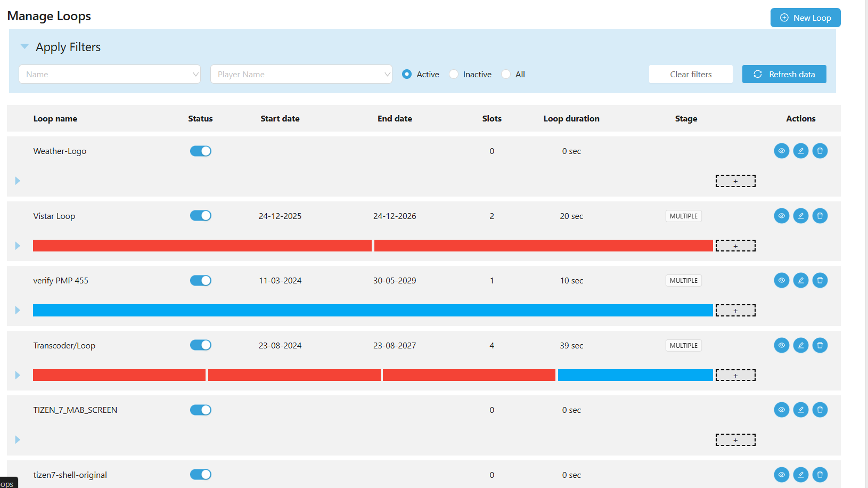Viewport: 868px width, 488px height.
Task: Open the Name filter dropdown
Action: (109, 75)
